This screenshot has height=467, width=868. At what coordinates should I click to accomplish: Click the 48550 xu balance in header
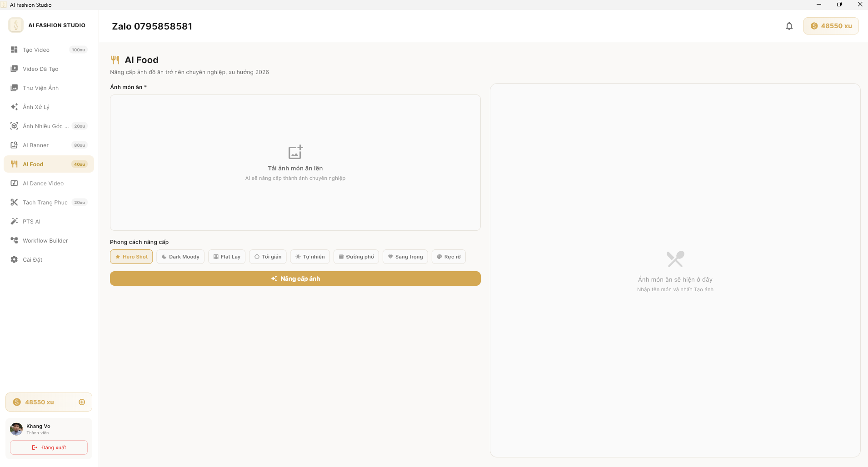831,26
